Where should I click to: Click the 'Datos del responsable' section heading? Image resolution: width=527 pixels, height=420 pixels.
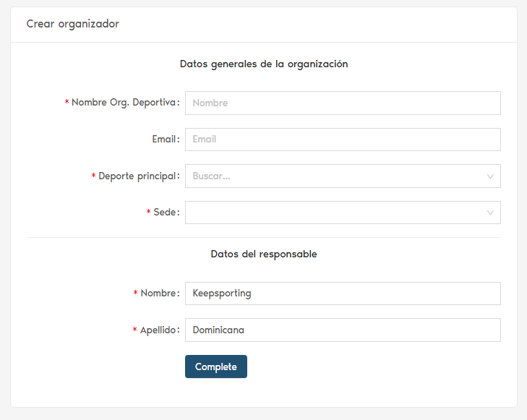[x=264, y=254]
